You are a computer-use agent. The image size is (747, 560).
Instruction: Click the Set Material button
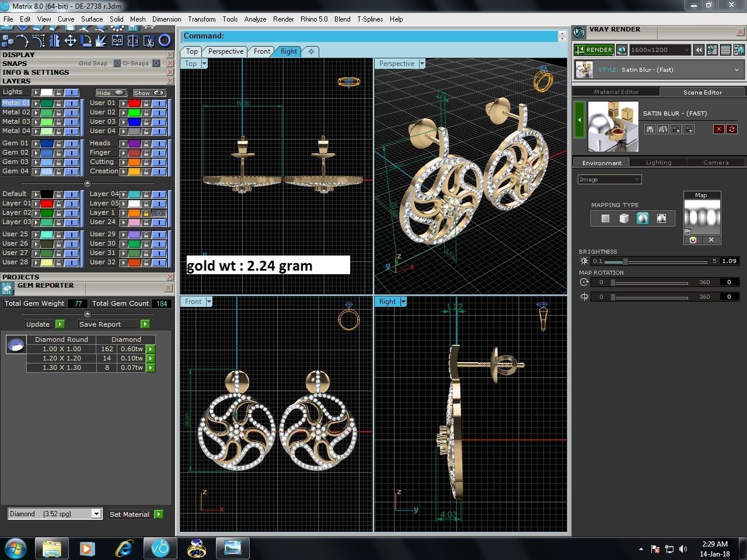pos(136,514)
